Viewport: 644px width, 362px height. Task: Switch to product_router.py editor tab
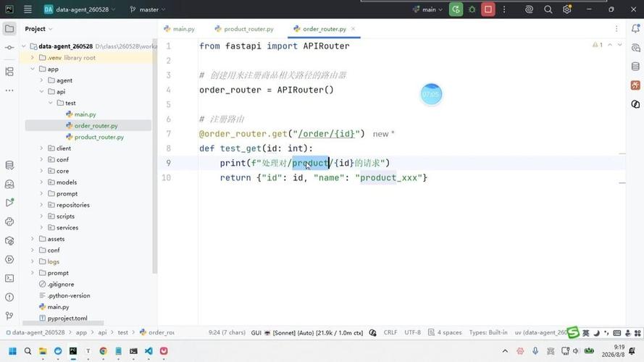[x=244, y=29]
